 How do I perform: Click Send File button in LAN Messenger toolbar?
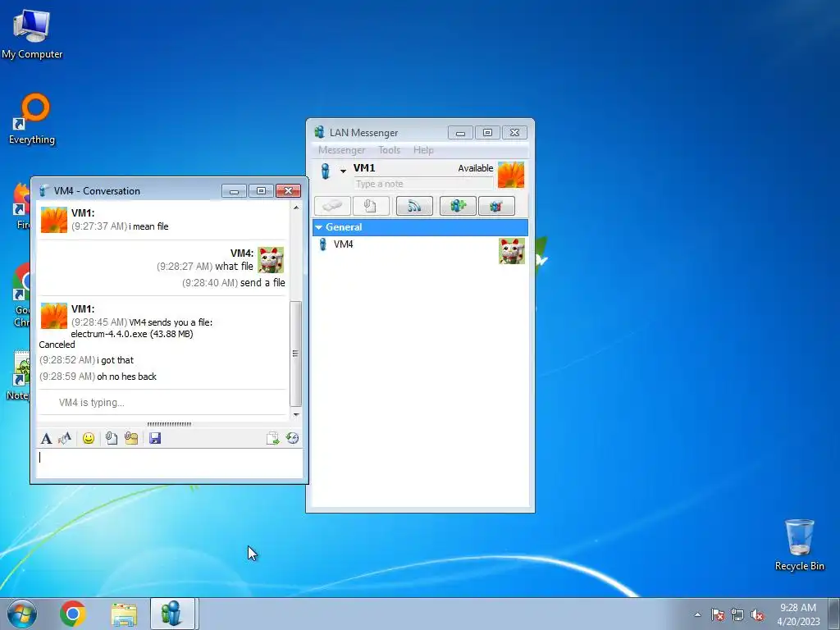[x=371, y=206]
